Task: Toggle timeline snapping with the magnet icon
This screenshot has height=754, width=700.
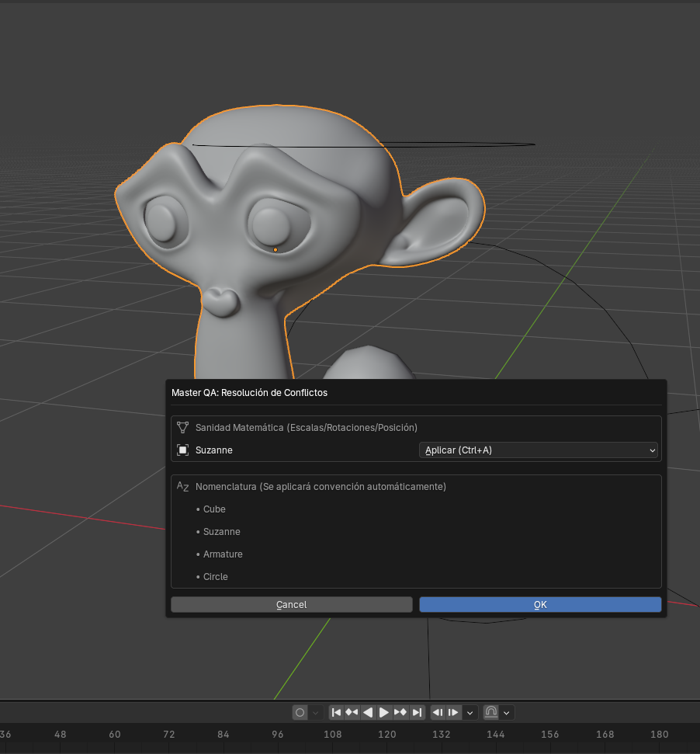Action: (491, 712)
